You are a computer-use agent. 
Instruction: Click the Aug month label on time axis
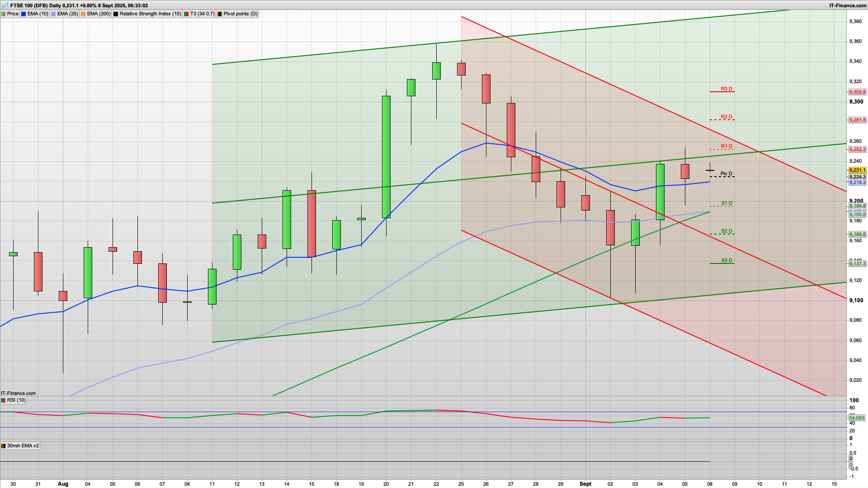(63, 484)
